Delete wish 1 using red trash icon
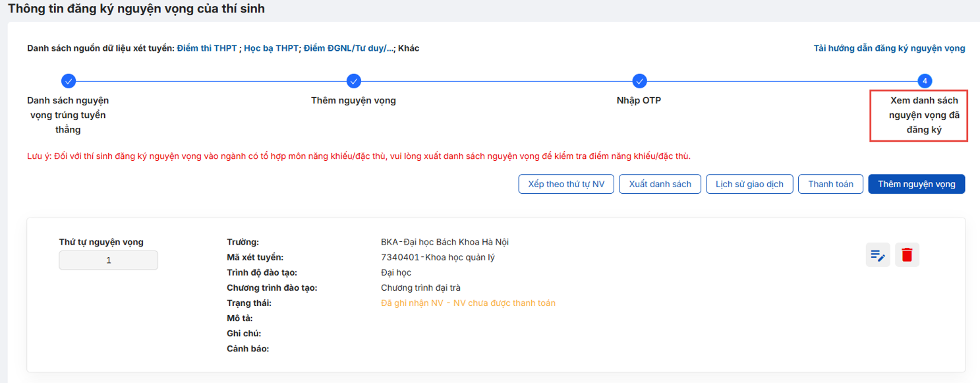Image resolution: width=980 pixels, height=383 pixels. pyautogui.click(x=907, y=254)
